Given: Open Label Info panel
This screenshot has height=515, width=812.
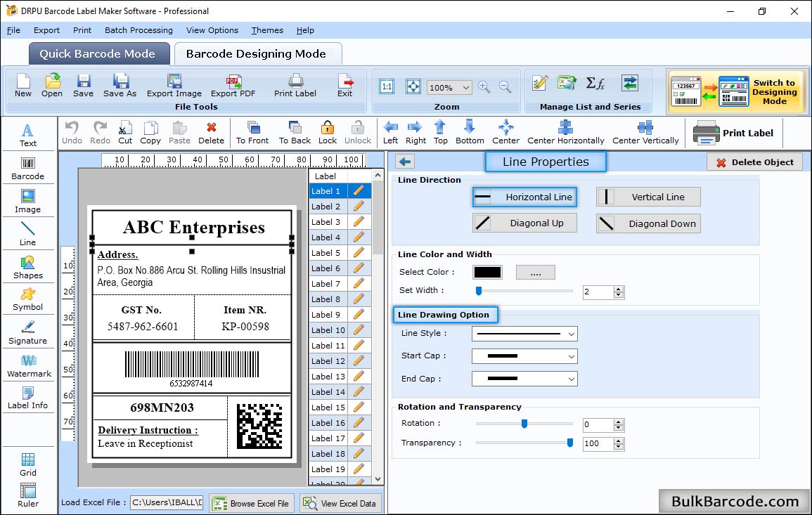Looking at the screenshot, I should click(28, 398).
